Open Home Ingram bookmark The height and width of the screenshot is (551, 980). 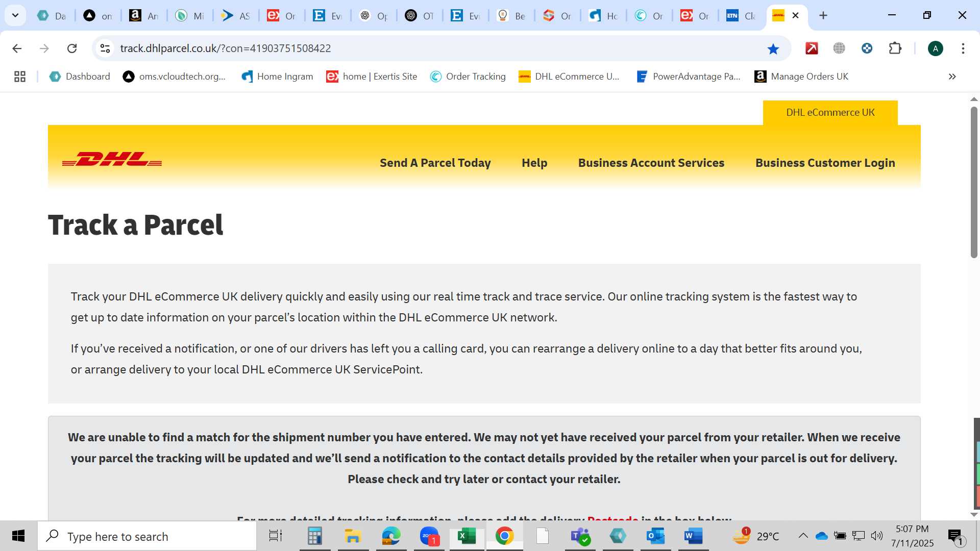277,77
